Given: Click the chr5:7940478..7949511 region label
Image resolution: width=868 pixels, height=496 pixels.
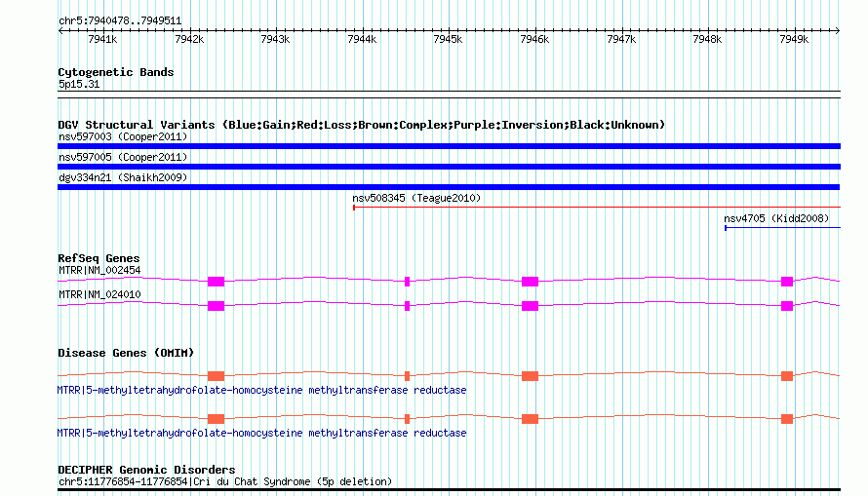Looking at the screenshot, I should pyautogui.click(x=120, y=21).
